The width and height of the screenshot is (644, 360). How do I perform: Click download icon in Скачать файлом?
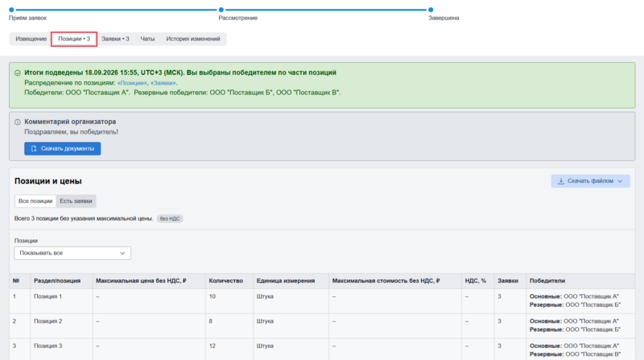pyautogui.click(x=560, y=181)
